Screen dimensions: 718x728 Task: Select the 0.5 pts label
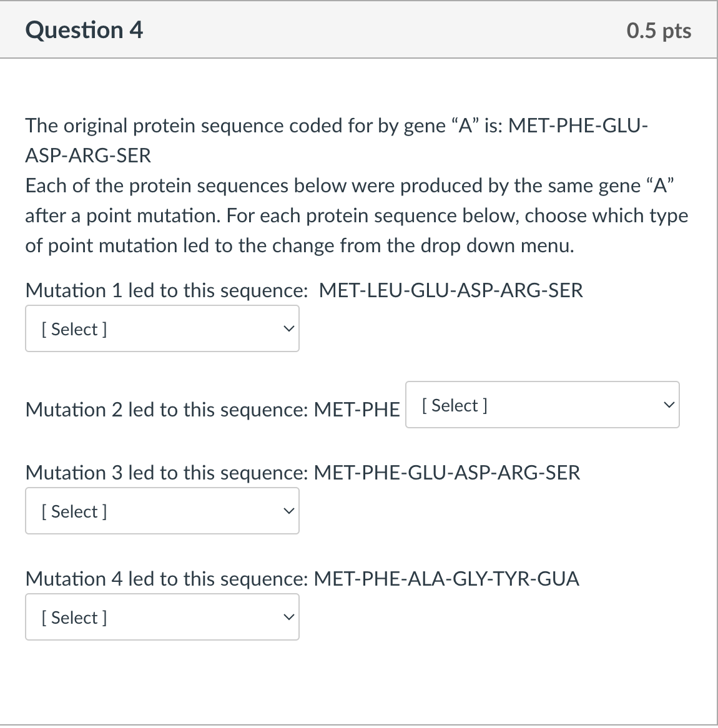(659, 30)
